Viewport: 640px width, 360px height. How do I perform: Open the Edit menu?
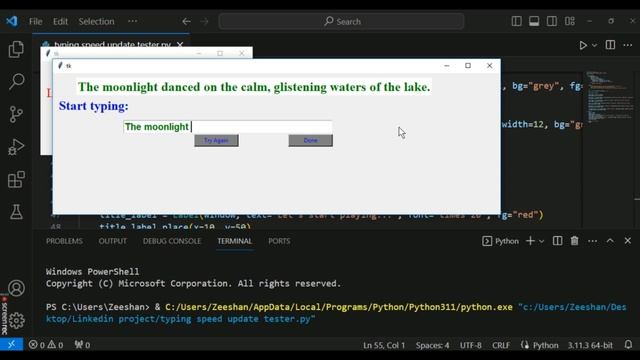point(60,21)
